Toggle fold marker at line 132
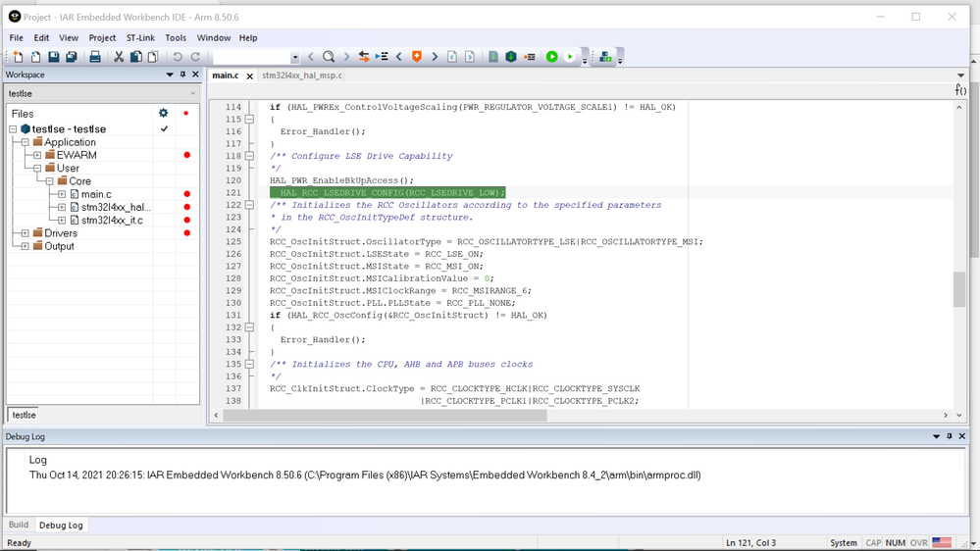Viewport: 980px width, 551px height. pos(249,327)
